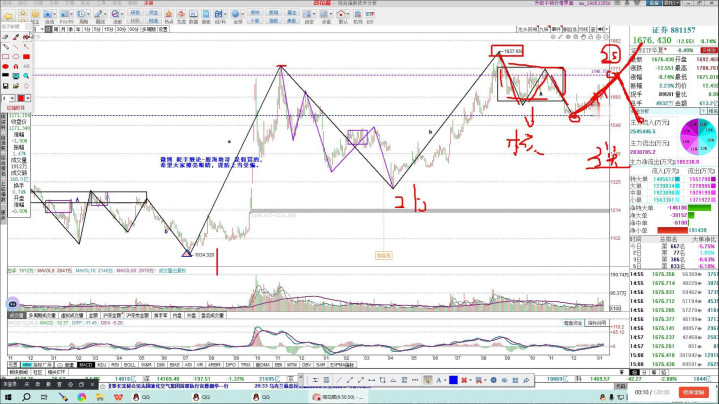The height and width of the screenshot is (404, 719).
Task: Select the red letter A text tool
Action: click(16, 66)
